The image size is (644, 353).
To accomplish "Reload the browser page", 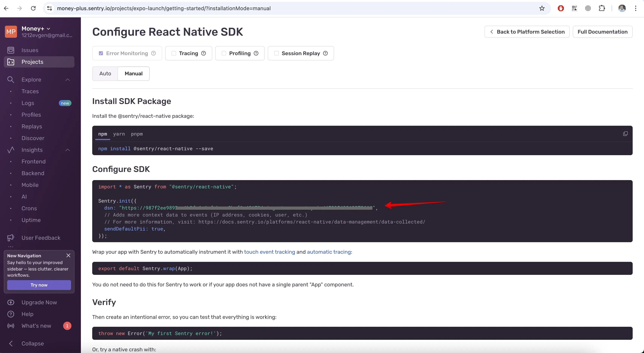I will (x=33, y=8).
